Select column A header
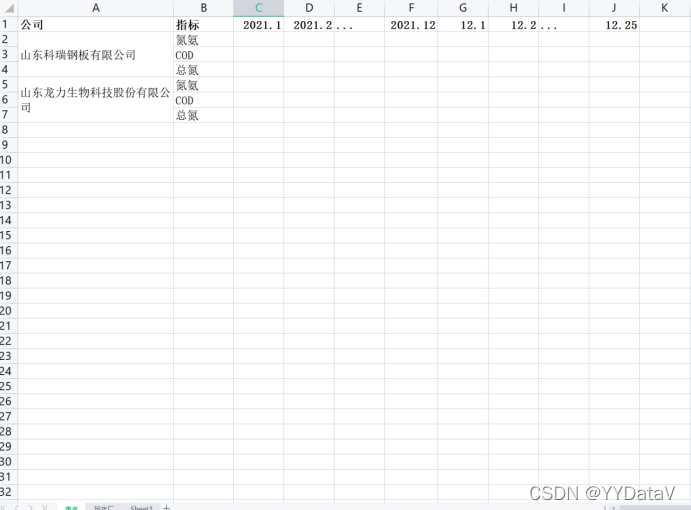 point(96,8)
